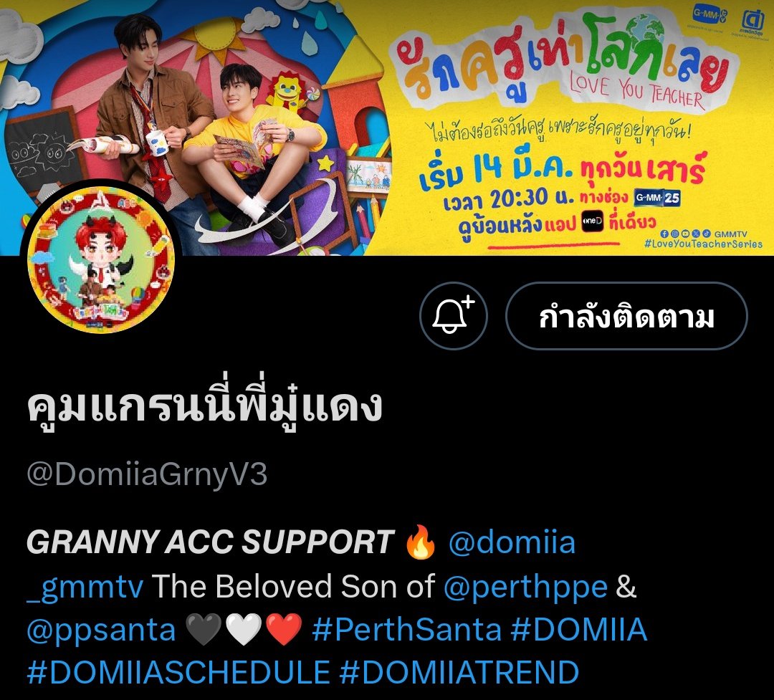Click #LoveYouTeacherSeries text in the banner
774x700 pixels.
pos(704,244)
